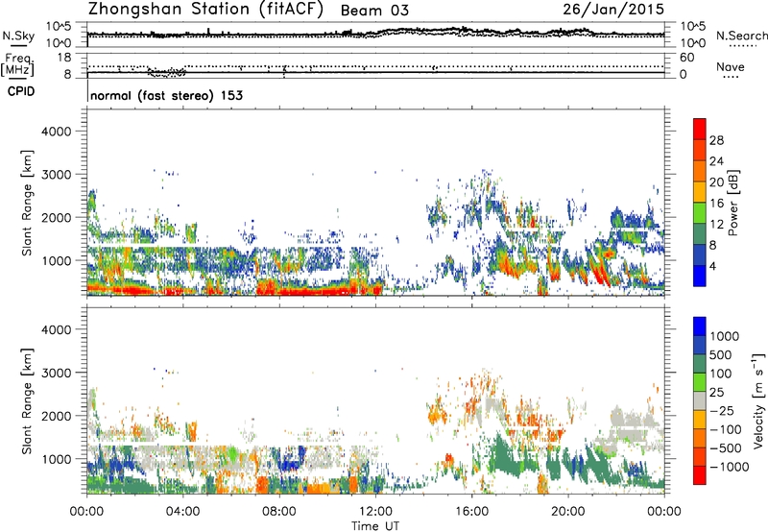Click the '4000' tick of the power panel
This screenshot has width=768, height=532.
(x=56, y=132)
